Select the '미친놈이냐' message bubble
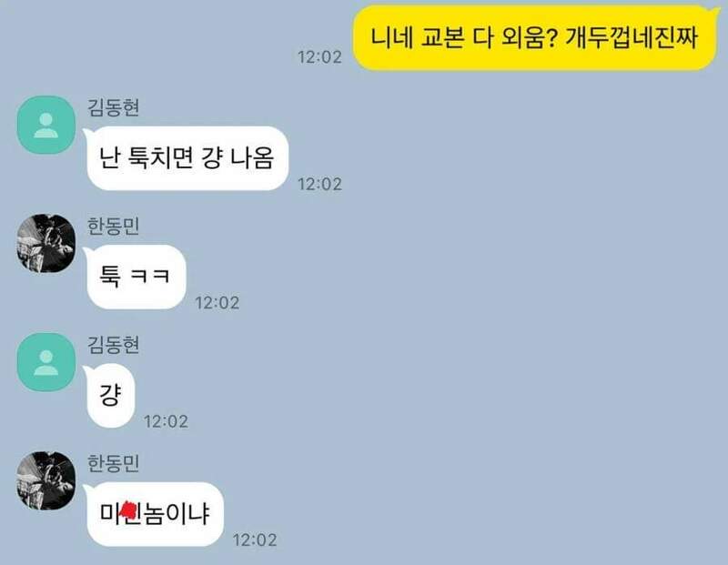This screenshot has height=565, width=728. coord(154,514)
